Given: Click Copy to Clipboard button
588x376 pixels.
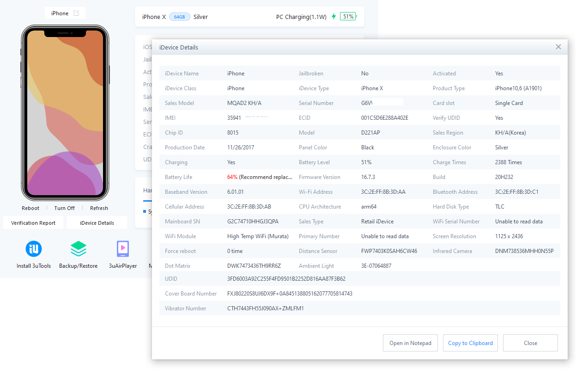Looking at the screenshot, I should point(470,343).
